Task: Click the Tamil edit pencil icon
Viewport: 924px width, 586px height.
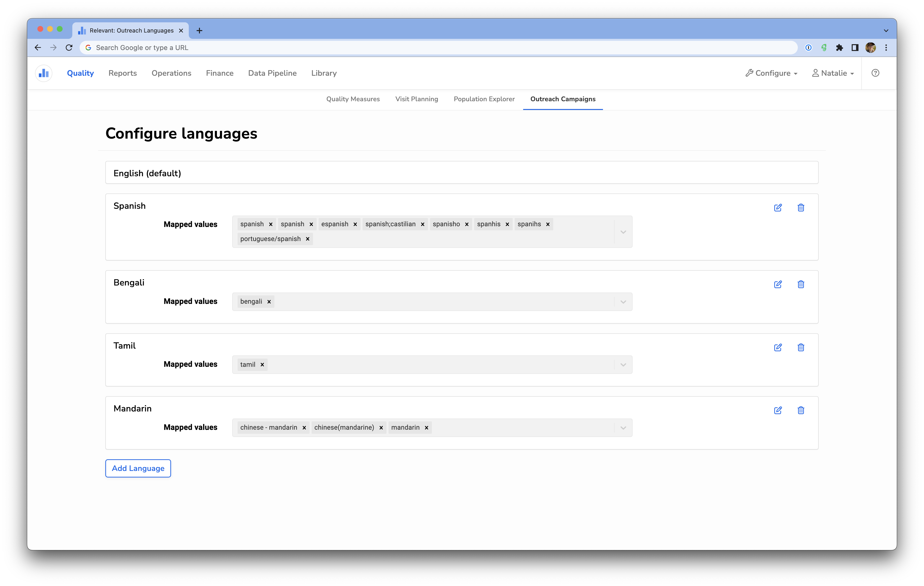Action: (778, 348)
